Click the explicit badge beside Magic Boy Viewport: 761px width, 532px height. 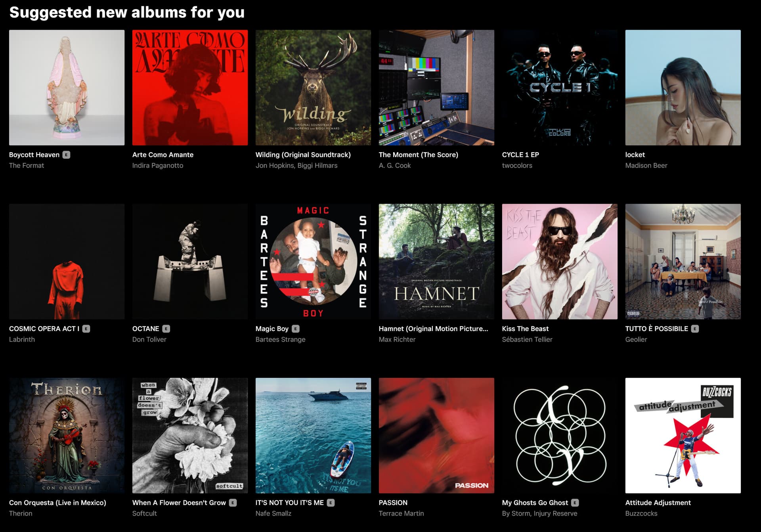[295, 329]
